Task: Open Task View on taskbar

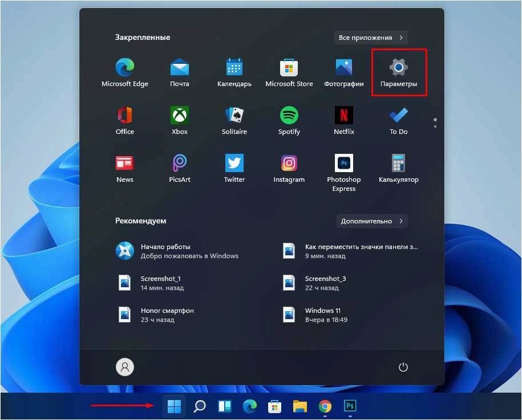Action: tap(225, 406)
